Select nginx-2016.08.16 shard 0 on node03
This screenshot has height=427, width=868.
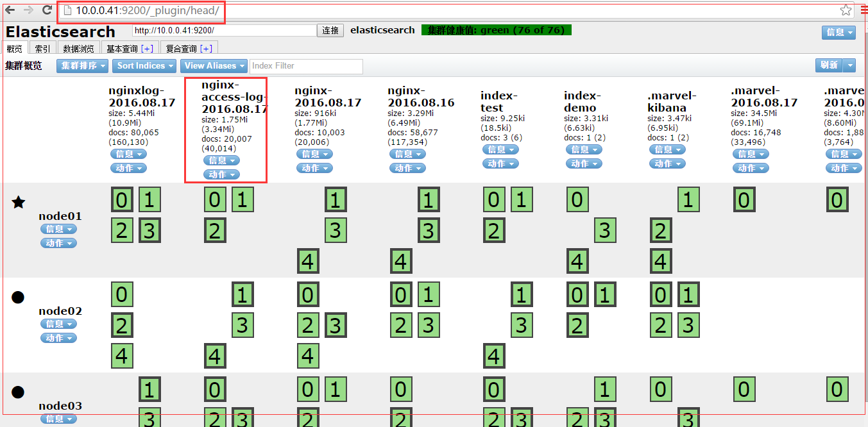401,389
